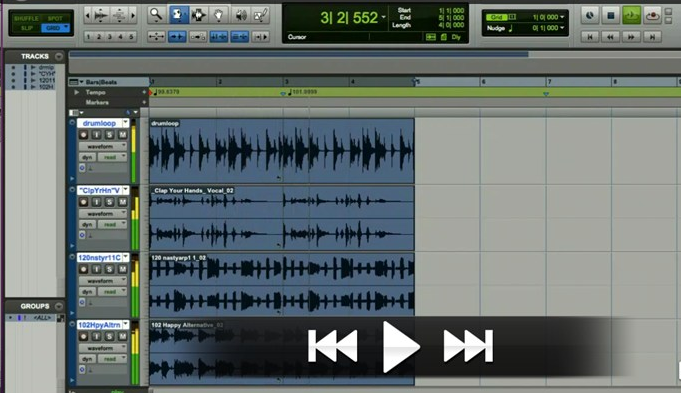
Task: Solo the ClpYrHn vocal track
Action: (109, 202)
